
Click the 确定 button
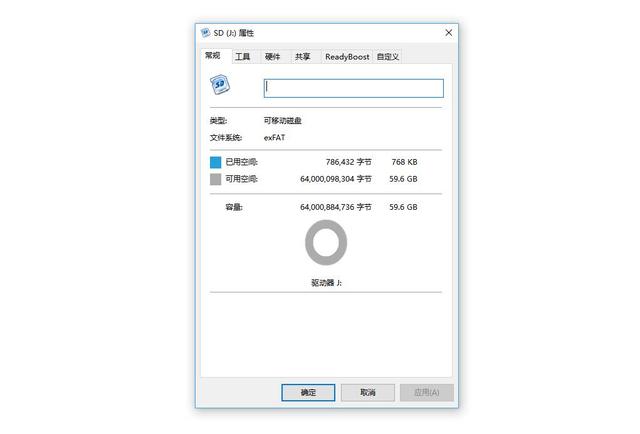308,392
